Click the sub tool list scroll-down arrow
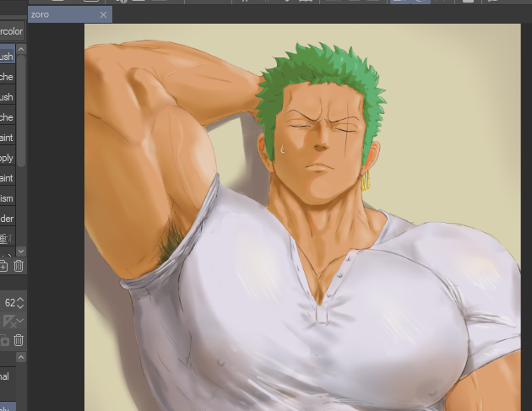Screen dimensions: 532x411 tap(21, 251)
